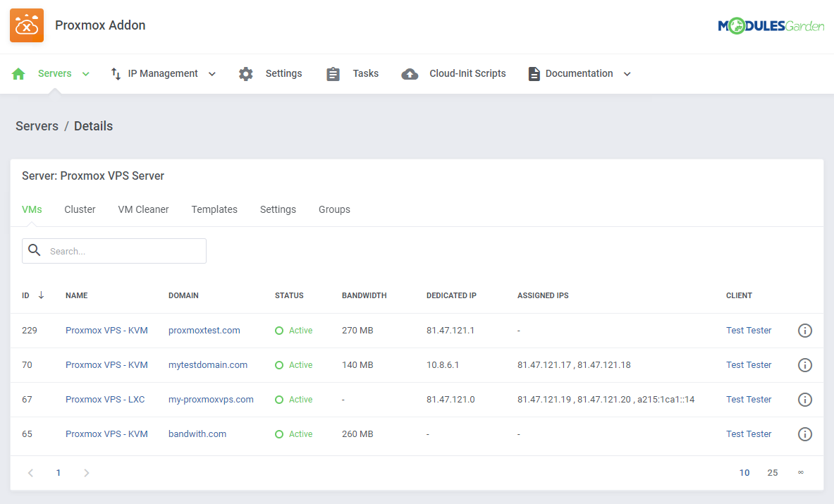Click the Settings gear icon in navigation

[x=246, y=73]
